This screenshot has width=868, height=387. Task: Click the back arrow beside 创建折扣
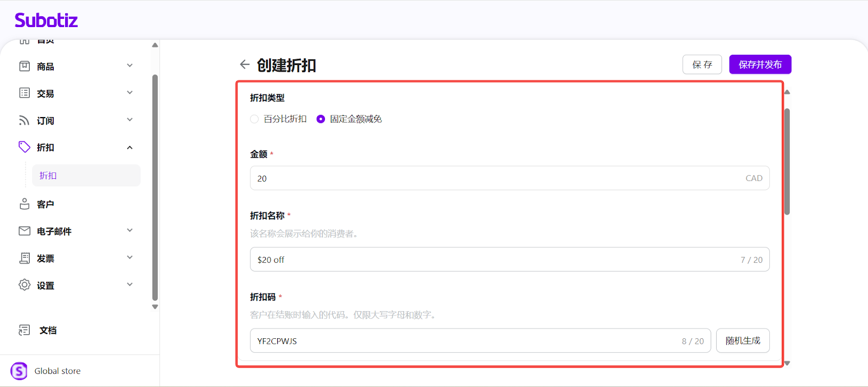(245, 64)
